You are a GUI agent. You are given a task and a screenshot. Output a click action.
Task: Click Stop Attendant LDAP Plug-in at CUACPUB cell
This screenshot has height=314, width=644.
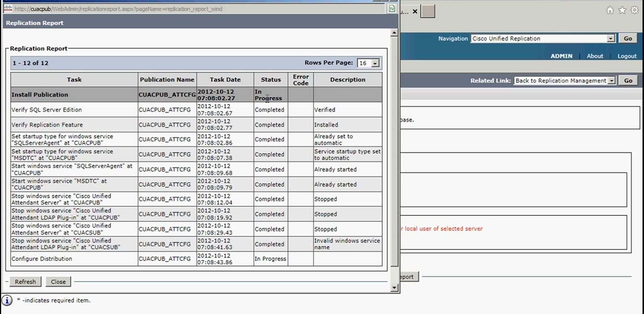[x=74, y=214]
